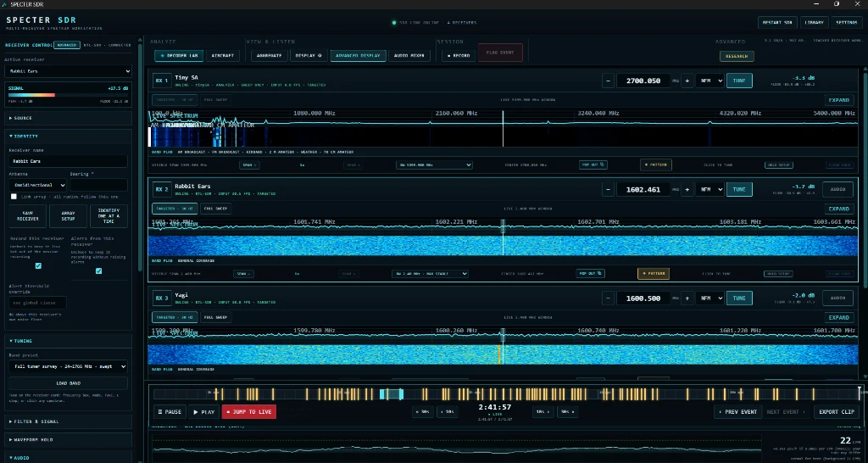Flag an event

coord(500,53)
